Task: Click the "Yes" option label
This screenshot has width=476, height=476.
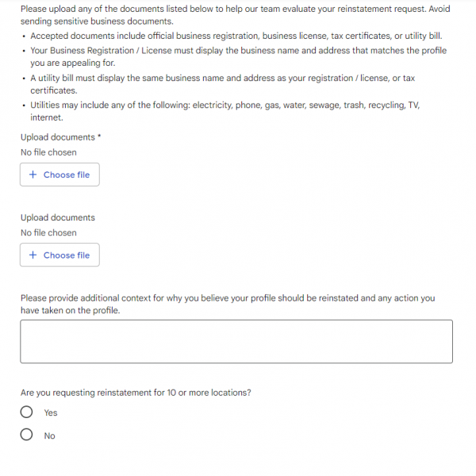Action: 51,413
